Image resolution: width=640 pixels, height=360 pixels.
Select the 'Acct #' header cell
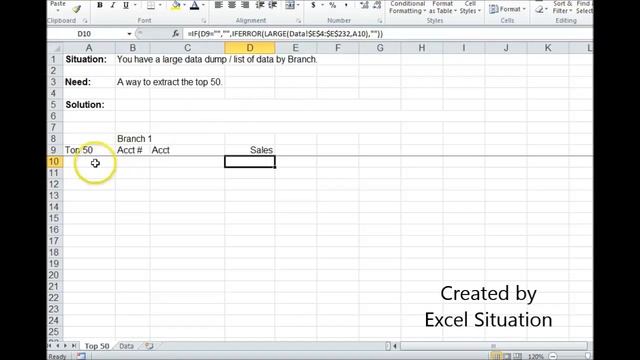[x=132, y=150]
